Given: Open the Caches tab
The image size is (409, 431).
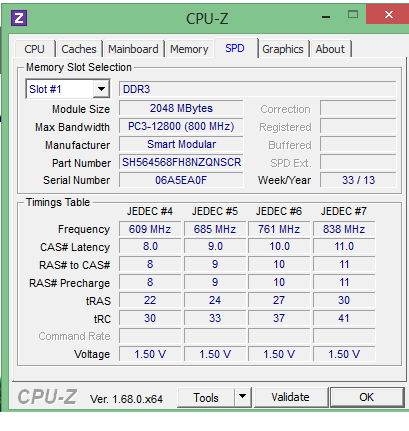Looking at the screenshot, I should pos(79,49).
